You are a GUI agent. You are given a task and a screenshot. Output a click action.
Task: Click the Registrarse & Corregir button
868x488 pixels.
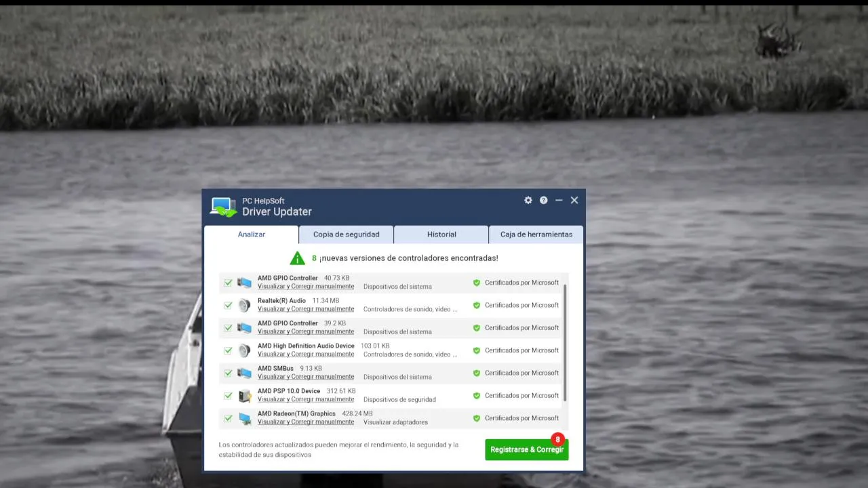pyautogui.click(x=527, y=449)
